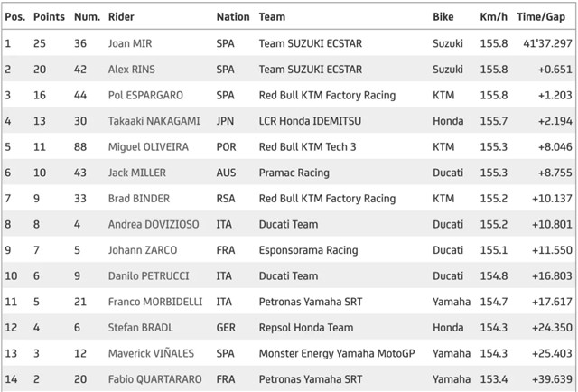
Task: Open Brad BINDER rider entry
Action: [138, 199]
